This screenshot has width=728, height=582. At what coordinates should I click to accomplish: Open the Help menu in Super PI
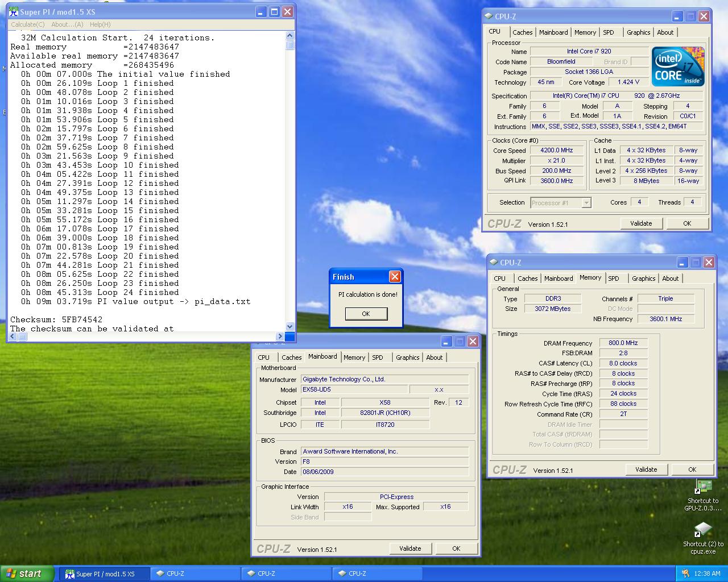[x=100, y=24]
